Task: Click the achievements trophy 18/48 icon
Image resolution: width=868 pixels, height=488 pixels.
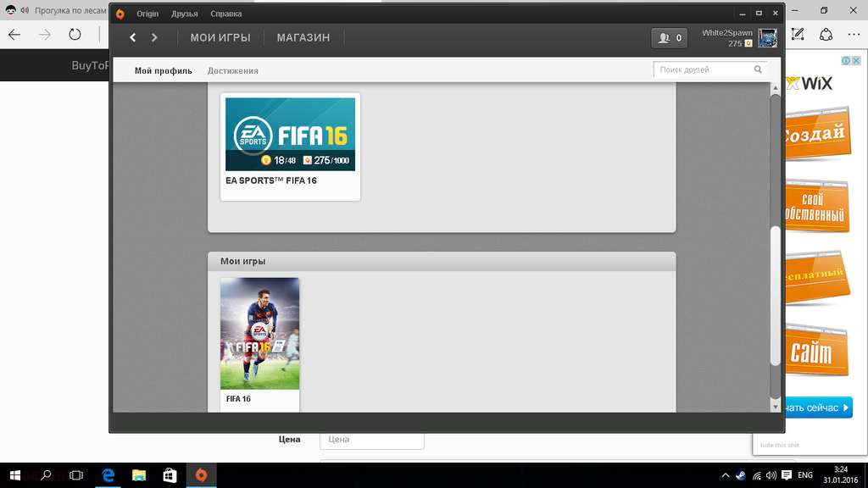Action: tap(265, 160)
